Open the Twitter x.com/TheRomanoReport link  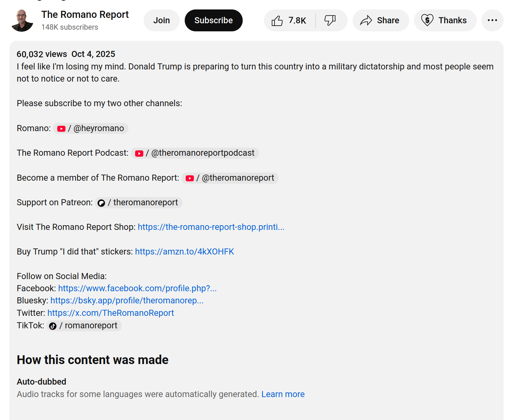pyautogui.click(x=111, y=313)
